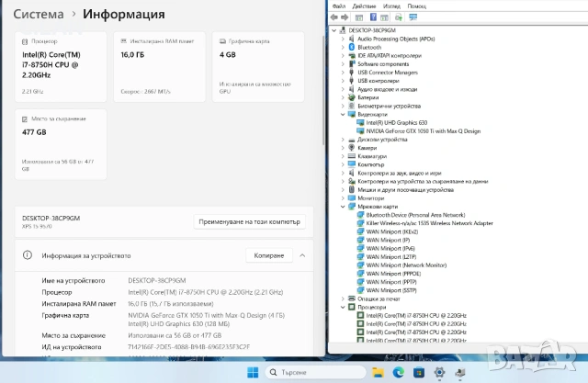Expand the IDE ATA/ATAPI контролери node
Screen dimensions: 588x383
(343, 55)
